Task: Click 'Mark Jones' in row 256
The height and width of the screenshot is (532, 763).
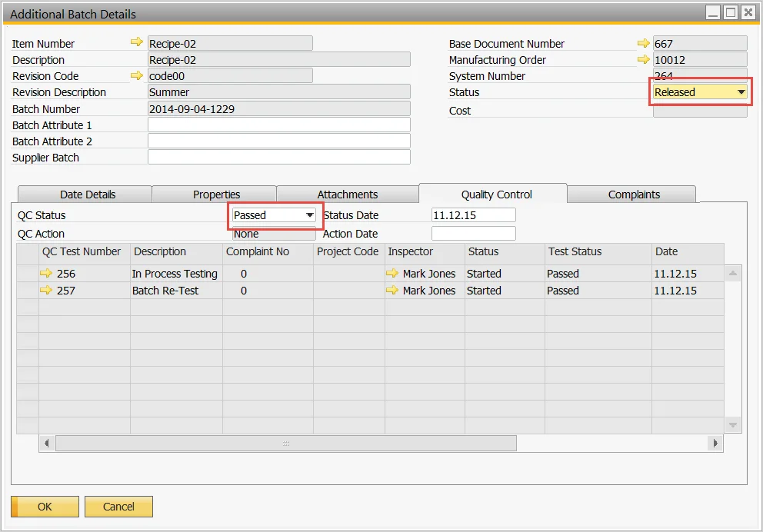Action: 429,273
